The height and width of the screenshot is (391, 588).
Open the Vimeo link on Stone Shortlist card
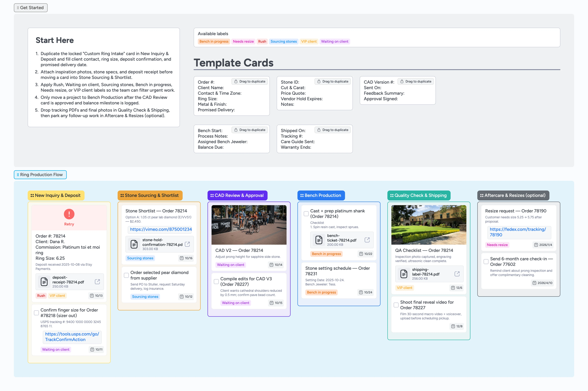[x=160, y=229]
